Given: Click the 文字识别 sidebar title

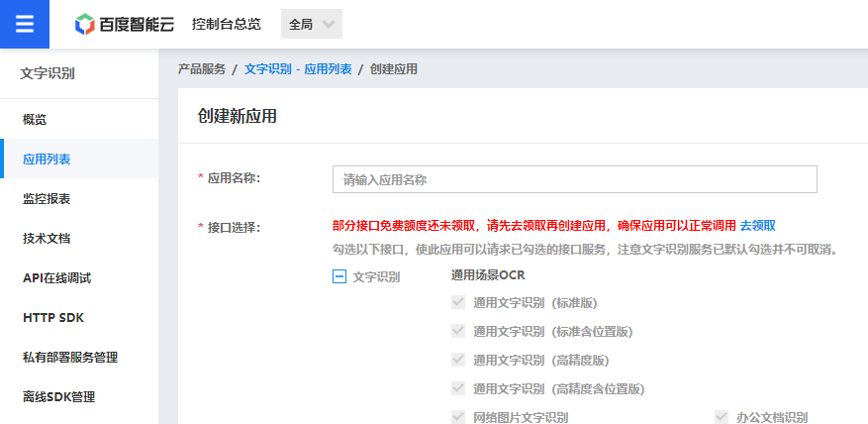Looking at the screenshot, I should click(48, 73).
